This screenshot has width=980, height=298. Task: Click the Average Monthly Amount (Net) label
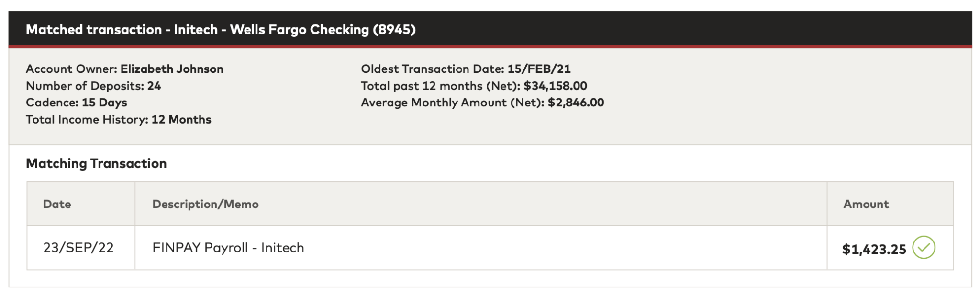pos(452,103)
